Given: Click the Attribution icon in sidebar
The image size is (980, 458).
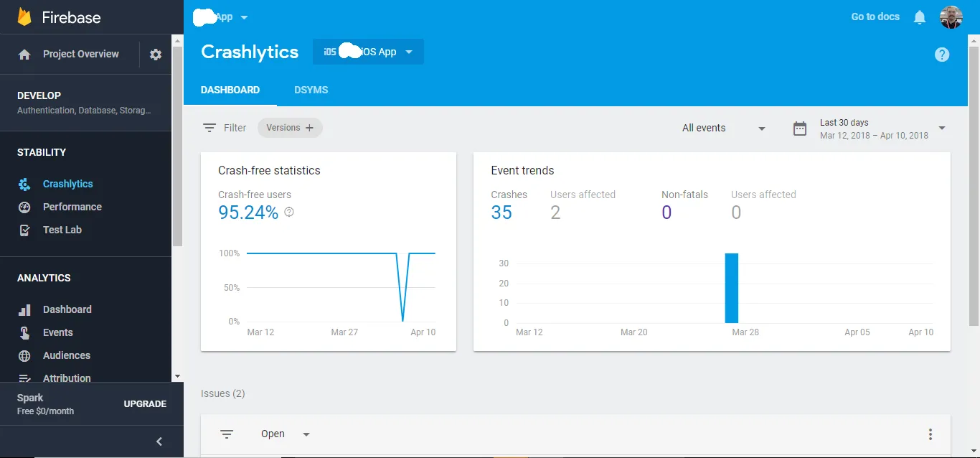Looking at the screenshot, I should coord(24,378).
